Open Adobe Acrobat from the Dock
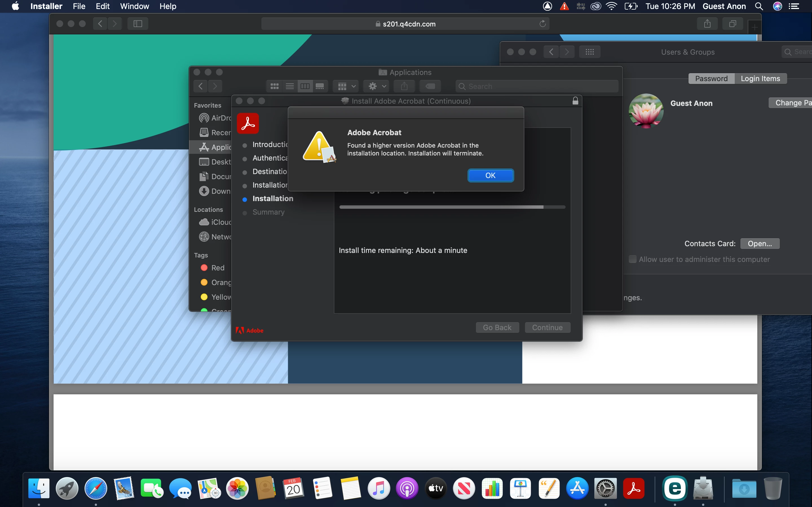Screen dimensions: 812x507 pyautogui.click(x=634, y=488)
